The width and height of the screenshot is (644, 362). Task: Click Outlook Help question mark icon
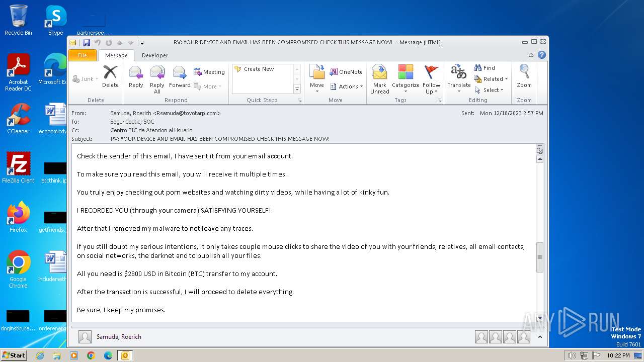542,55
